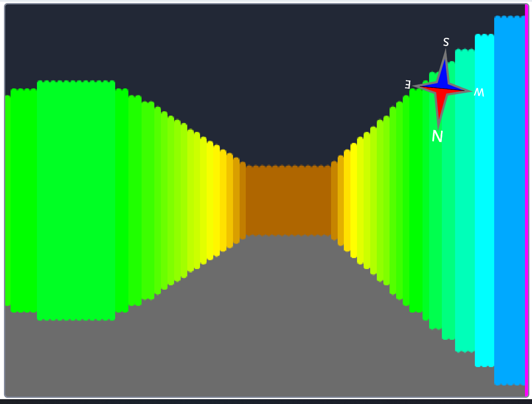Click the magenta boundary line at the right edge
The image size is (532, 404).
coord(527,198)
